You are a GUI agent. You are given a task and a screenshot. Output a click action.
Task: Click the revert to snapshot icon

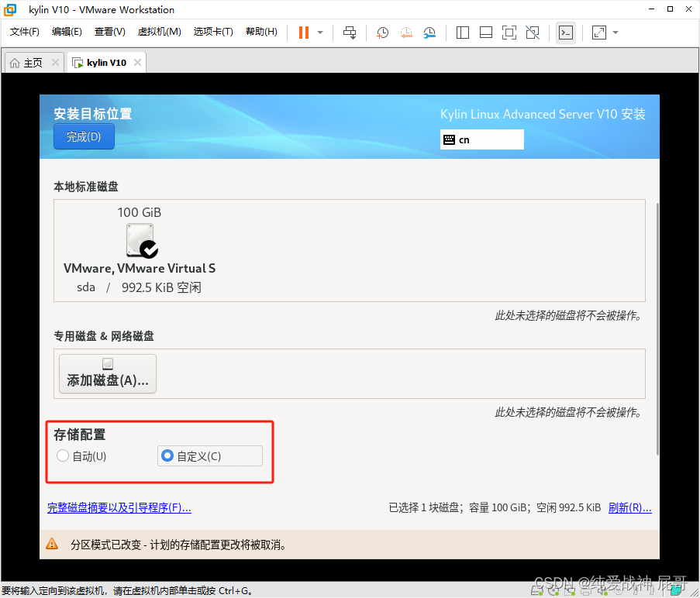405,32
